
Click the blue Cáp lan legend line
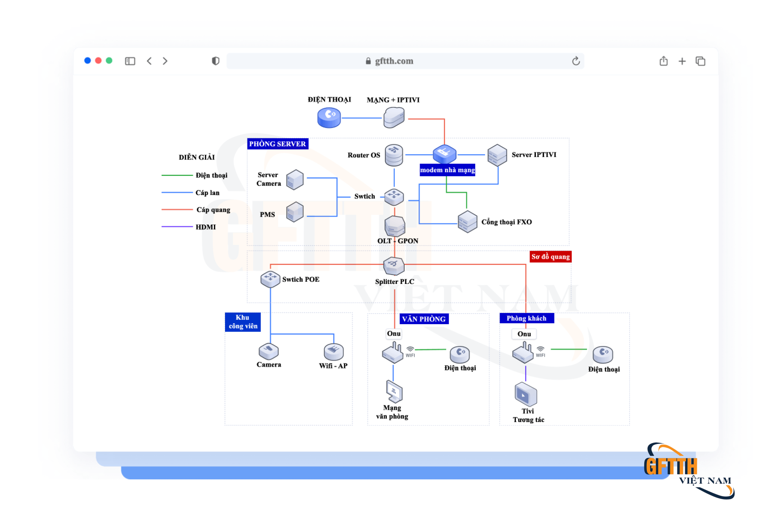177,192
